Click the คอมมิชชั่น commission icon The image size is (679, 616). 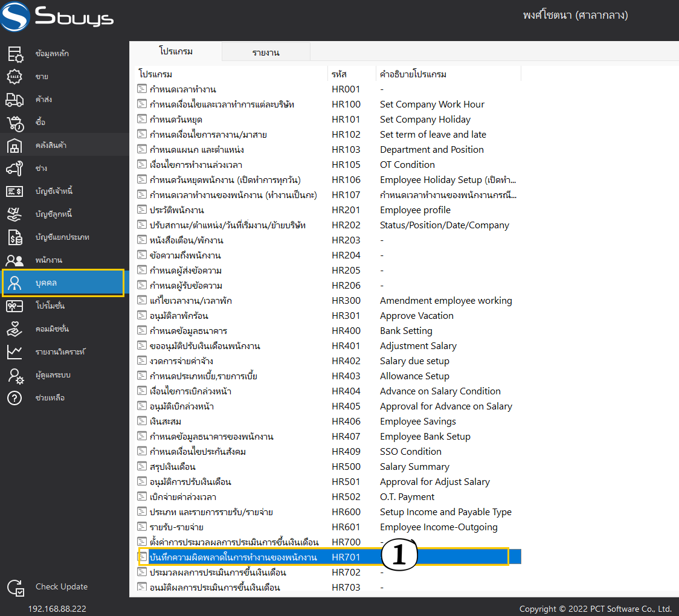click(x=14, y=329)
